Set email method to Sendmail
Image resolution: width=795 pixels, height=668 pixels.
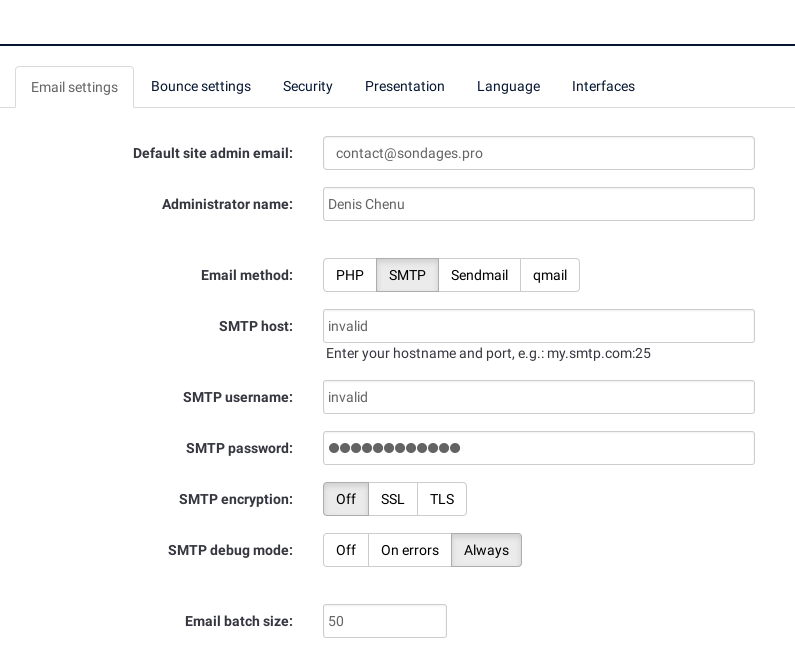tap(479, 275)
